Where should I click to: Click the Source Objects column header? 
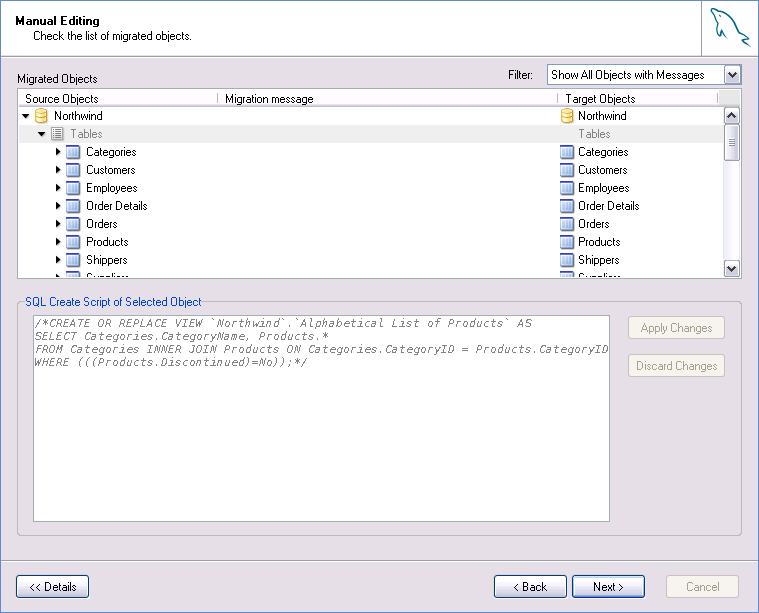point(118,99)
